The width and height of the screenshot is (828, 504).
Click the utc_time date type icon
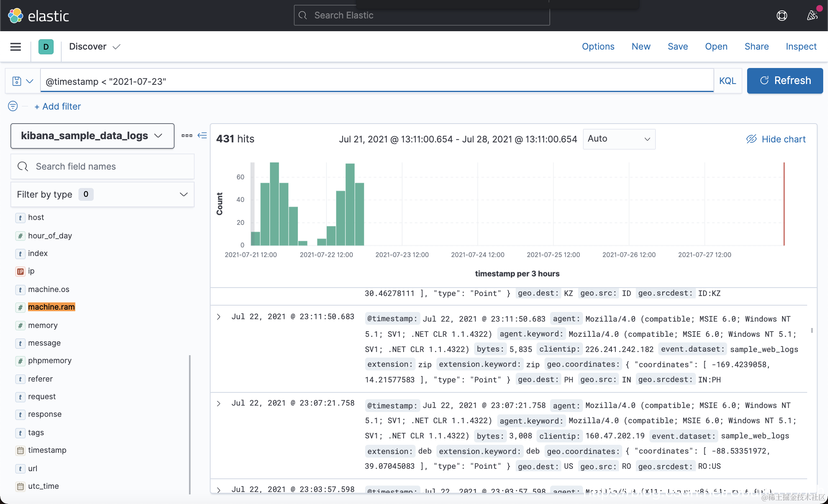click(x=20, y=486)
